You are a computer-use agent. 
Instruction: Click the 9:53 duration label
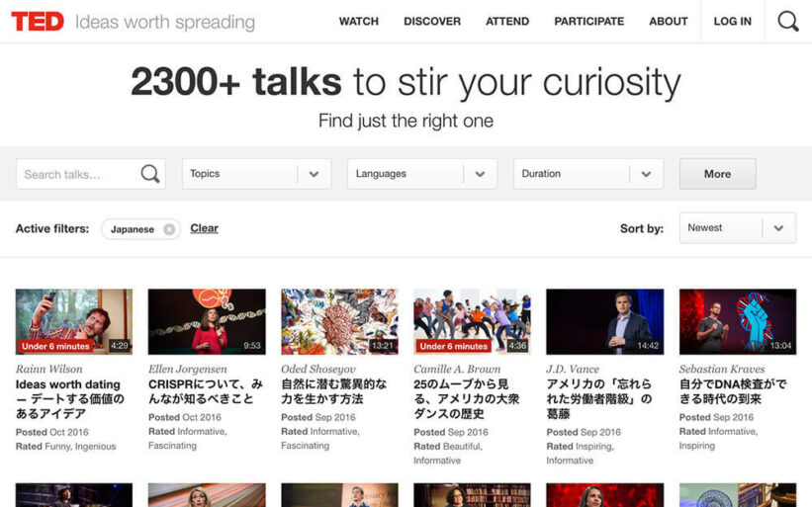(x=252, y=346)
